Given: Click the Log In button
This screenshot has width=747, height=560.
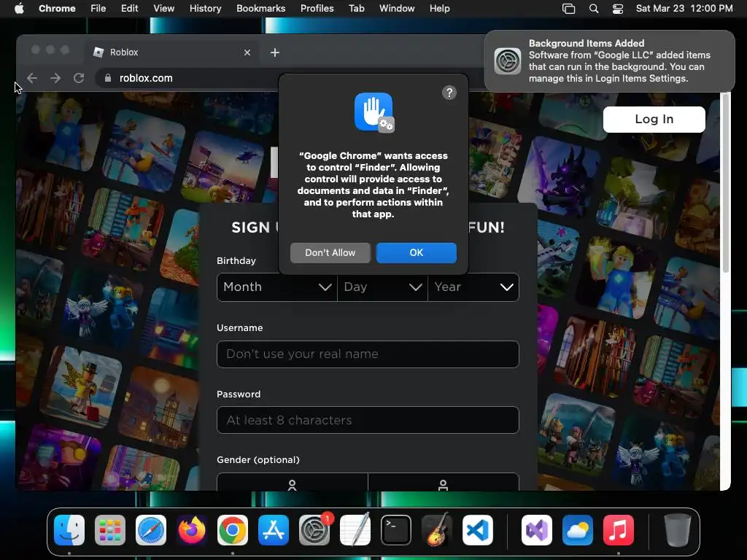Looking at the screenshot, I should click(x=654, y=120).
